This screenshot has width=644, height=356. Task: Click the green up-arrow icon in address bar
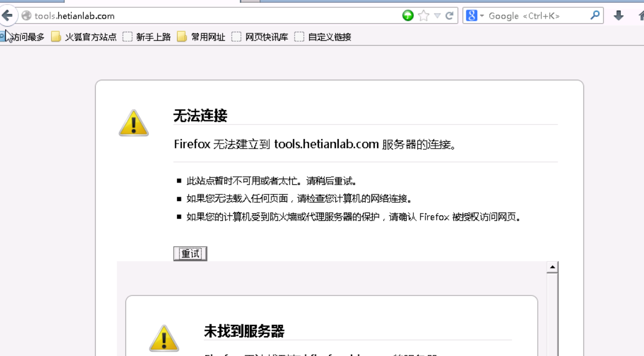408,16
